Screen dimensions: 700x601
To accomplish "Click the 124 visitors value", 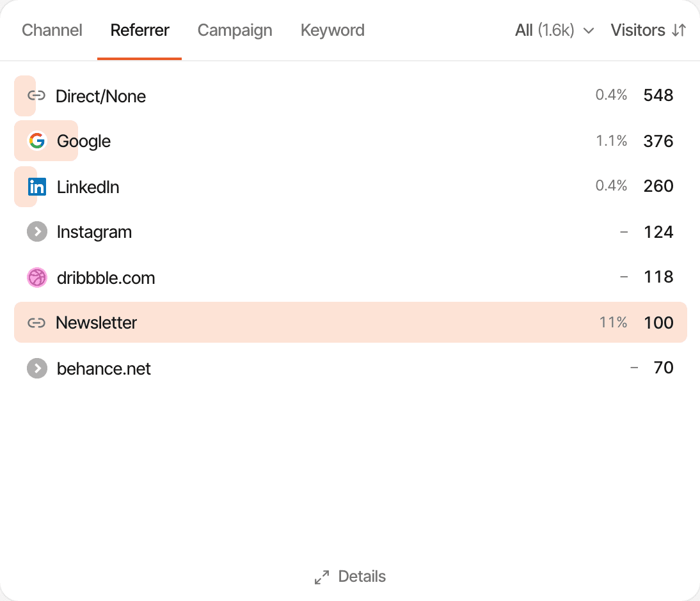I will point(658,232).
